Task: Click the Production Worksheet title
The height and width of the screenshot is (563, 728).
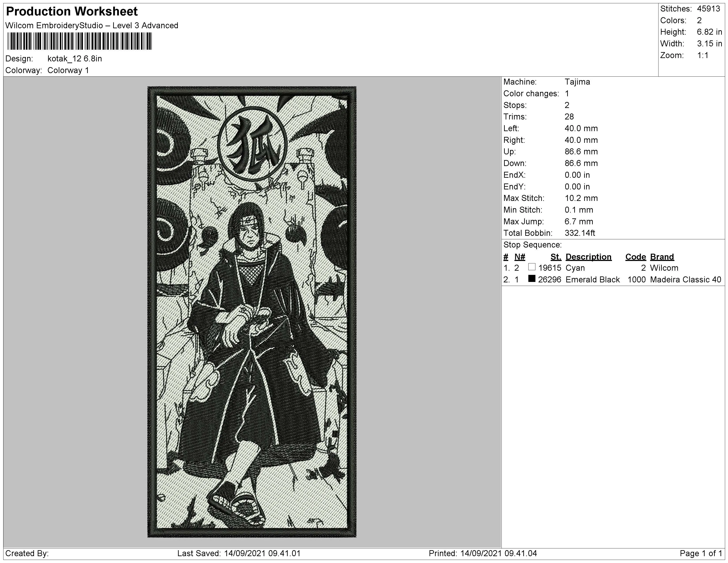Action: point(72,12)
